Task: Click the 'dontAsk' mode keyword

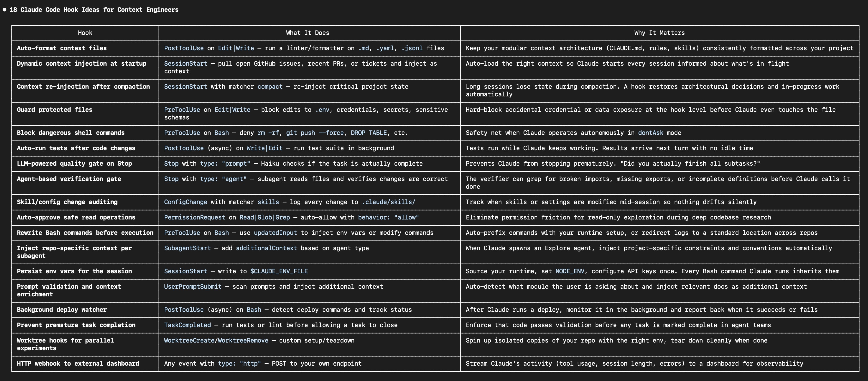Action: pos(650,133)
